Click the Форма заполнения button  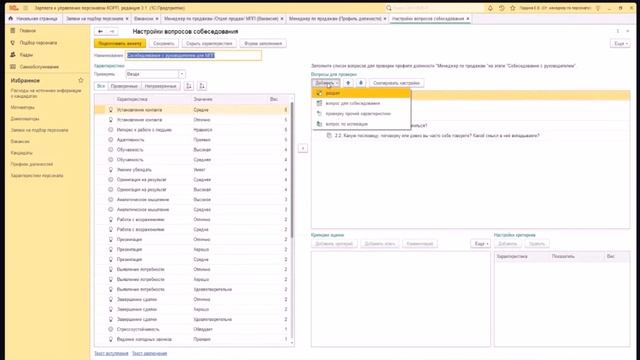point(263,43)
